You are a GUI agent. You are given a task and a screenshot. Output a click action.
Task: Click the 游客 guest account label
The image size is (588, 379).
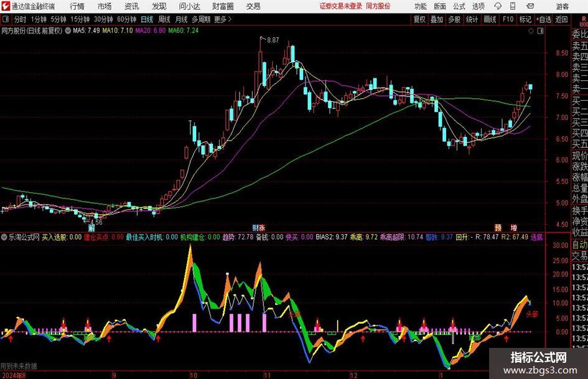[562, 6]
